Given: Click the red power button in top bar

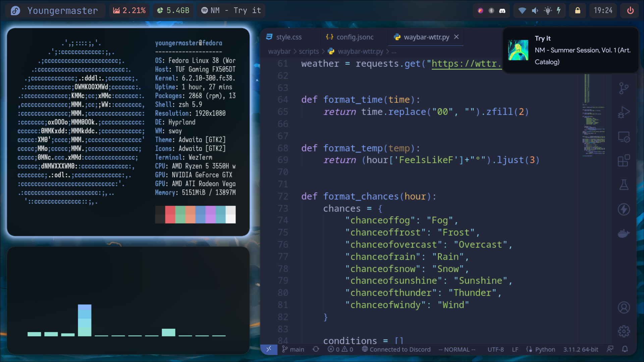Looking at the screenshot, I should click(630, 10).
